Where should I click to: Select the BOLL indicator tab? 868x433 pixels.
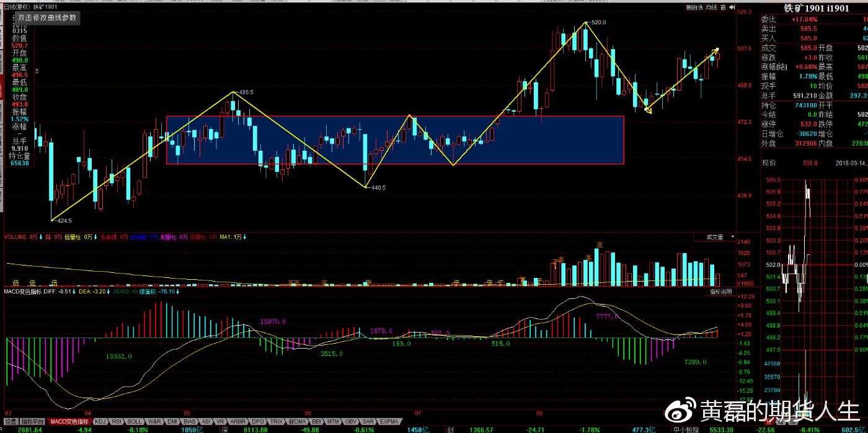coord(135,422)
